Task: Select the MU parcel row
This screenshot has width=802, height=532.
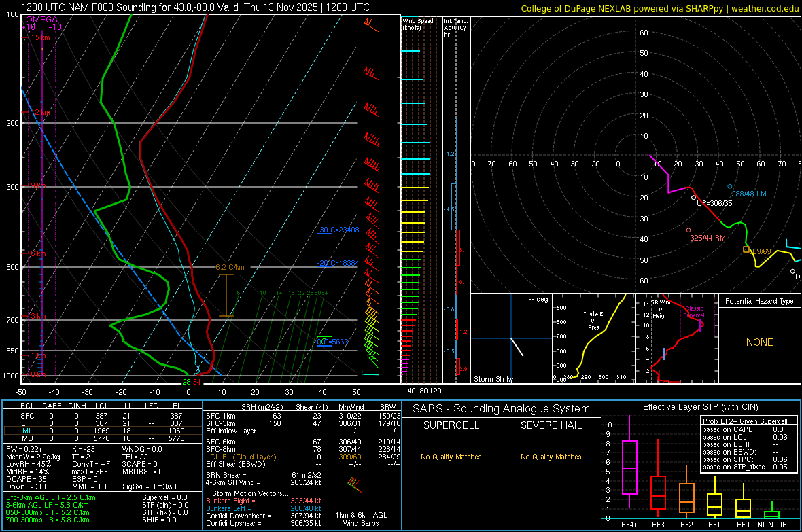Action: click(102, 438)
